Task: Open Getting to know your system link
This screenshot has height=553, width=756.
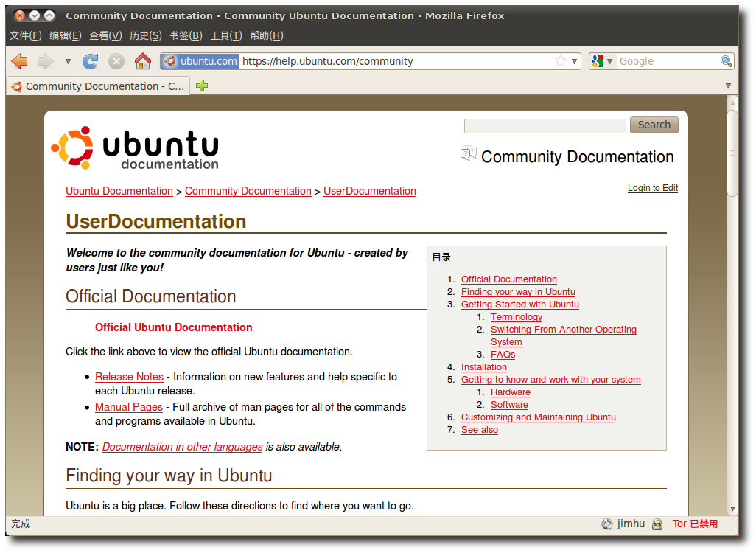Action: (x=550, y=380)
